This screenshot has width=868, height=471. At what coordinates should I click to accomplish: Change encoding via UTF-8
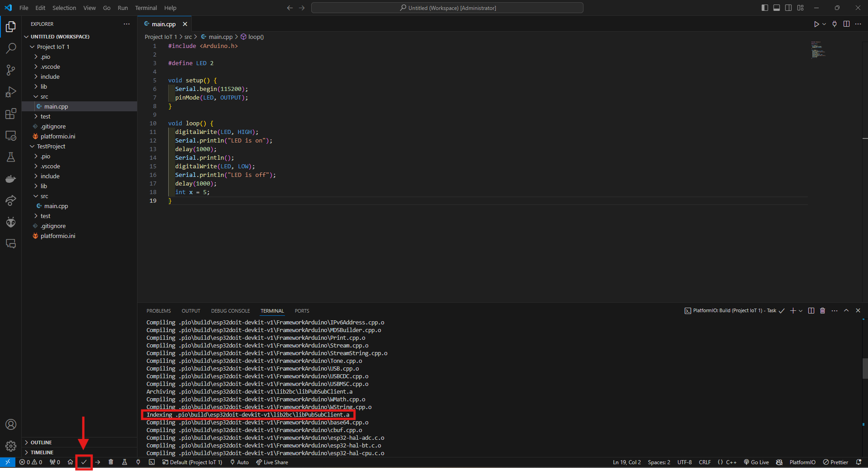684,462
